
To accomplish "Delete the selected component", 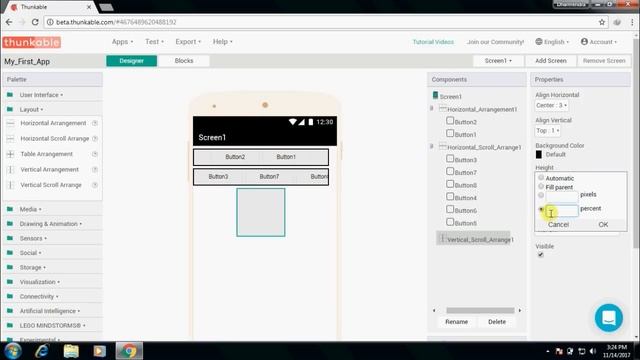I will 497,322.
